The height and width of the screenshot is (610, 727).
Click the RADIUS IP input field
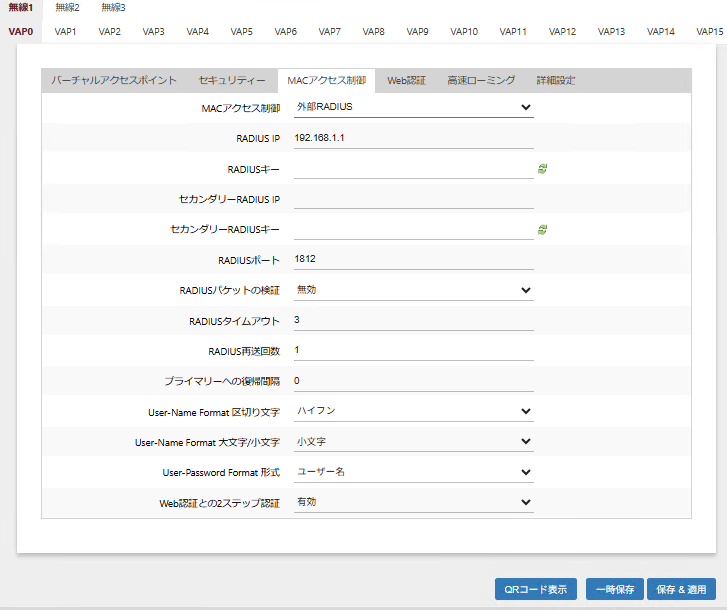tap(413, 138)
